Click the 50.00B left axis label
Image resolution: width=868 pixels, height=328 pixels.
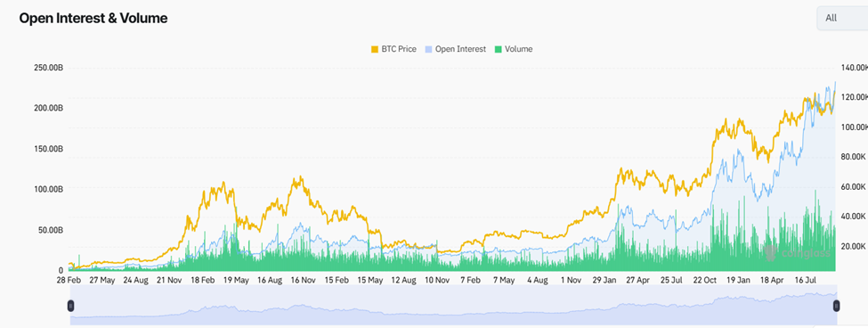click(50, 230)
